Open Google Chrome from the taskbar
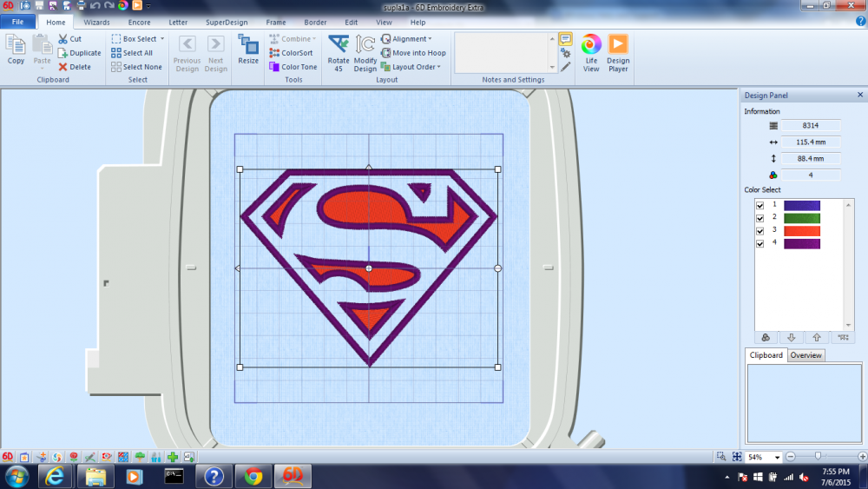The width and height of the screenshot is (868, 489). (253, 476)
